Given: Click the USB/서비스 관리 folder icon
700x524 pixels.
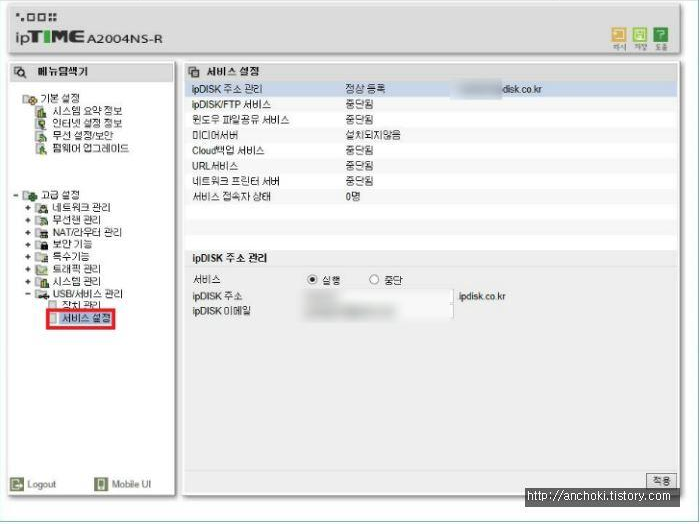Looking at the screenshot, I should click(42, 295).
